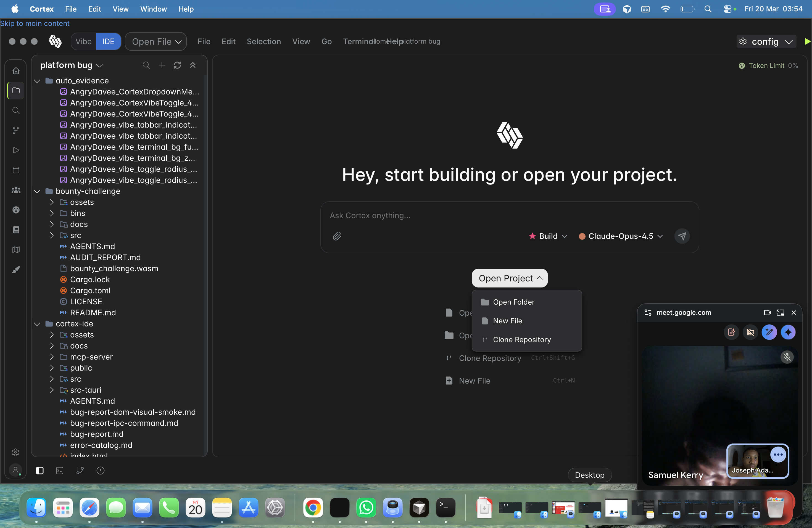The width and height of the screenshot is (812, 528).
Task: Mute the microphone in the Meet window
Action: [787, 357]
